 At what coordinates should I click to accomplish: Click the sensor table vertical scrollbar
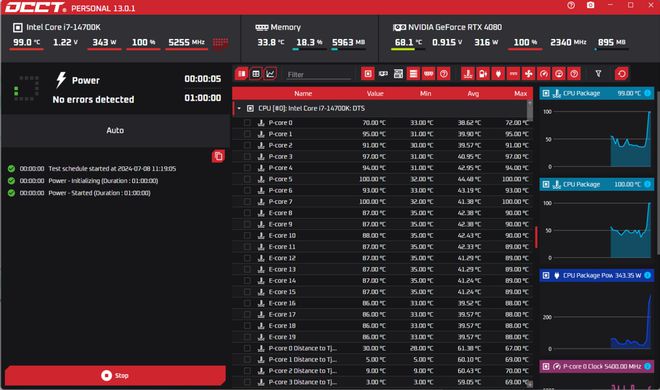[x=530, y=111]
